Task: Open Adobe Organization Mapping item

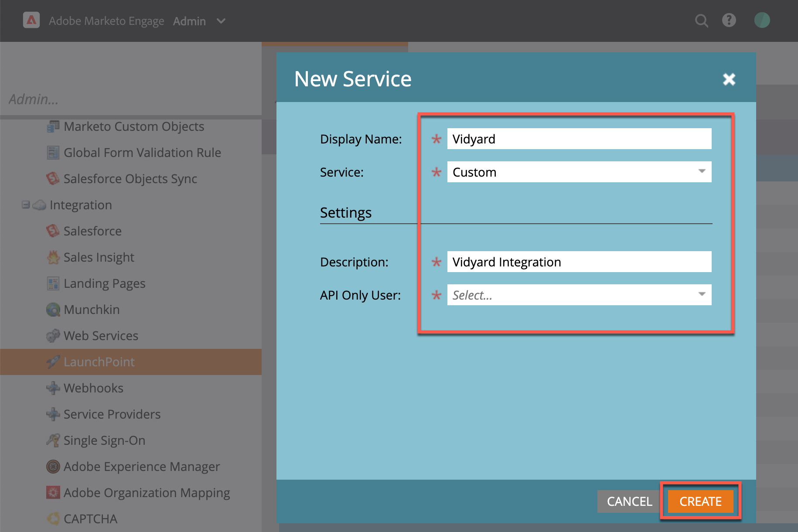Action: (x=147, y=493)
